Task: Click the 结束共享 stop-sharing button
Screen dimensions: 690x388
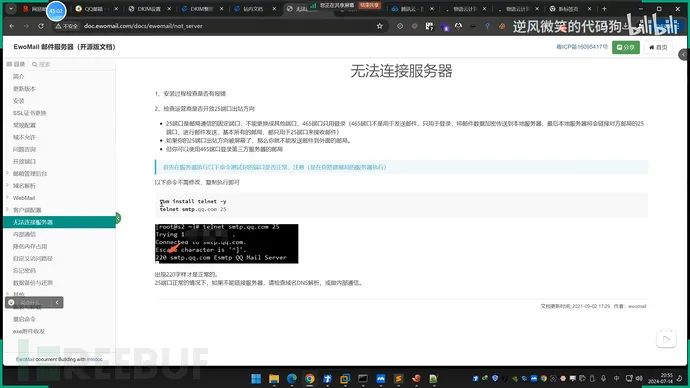Action: coord(369,5)
